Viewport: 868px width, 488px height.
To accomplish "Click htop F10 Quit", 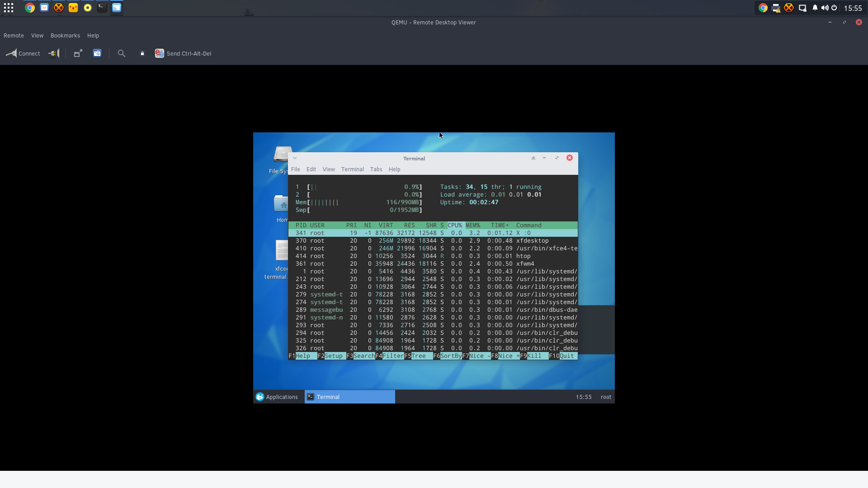I will [563, 356].
